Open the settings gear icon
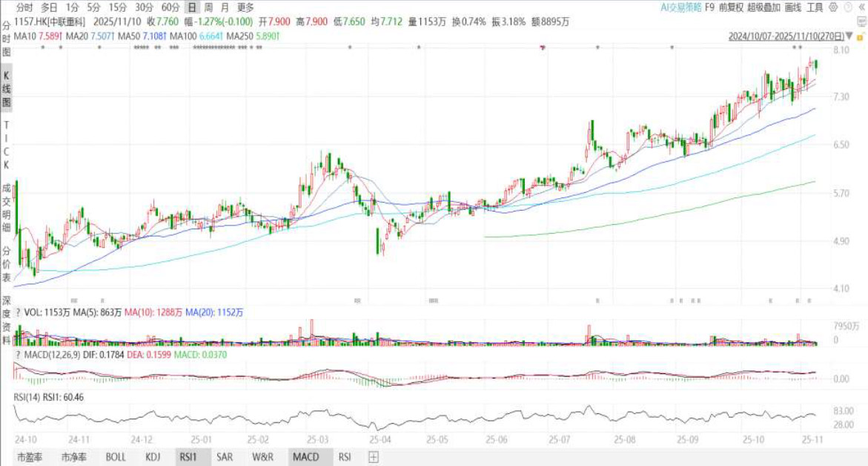Screen dimensions: 868x466 (832, 7)
